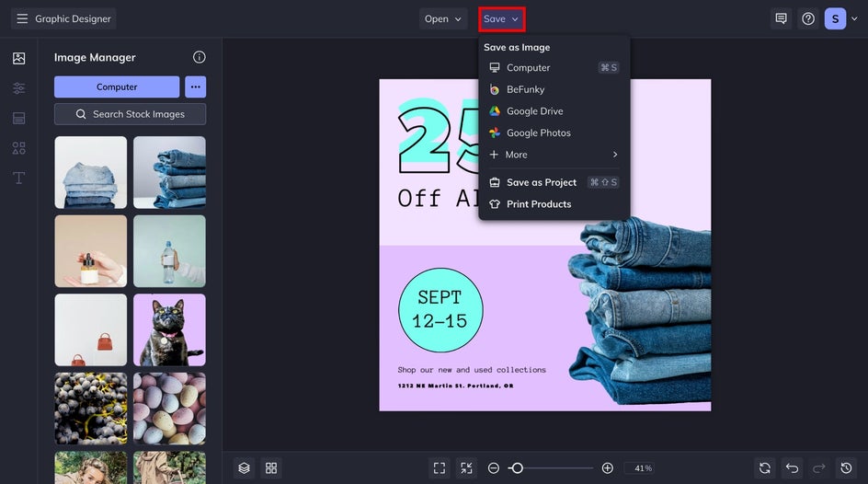Select the water bottle thumbnail
868x484 pixels.
point(169,251)
